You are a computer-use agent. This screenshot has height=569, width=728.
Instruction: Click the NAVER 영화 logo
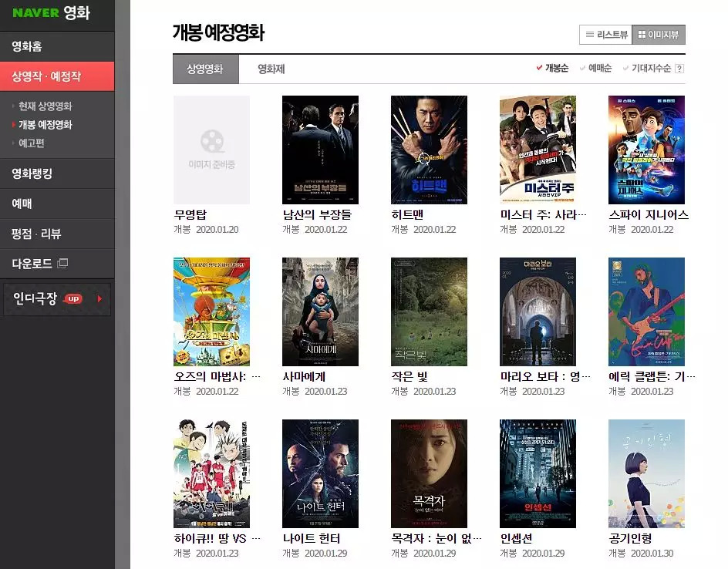click(51, 12)
